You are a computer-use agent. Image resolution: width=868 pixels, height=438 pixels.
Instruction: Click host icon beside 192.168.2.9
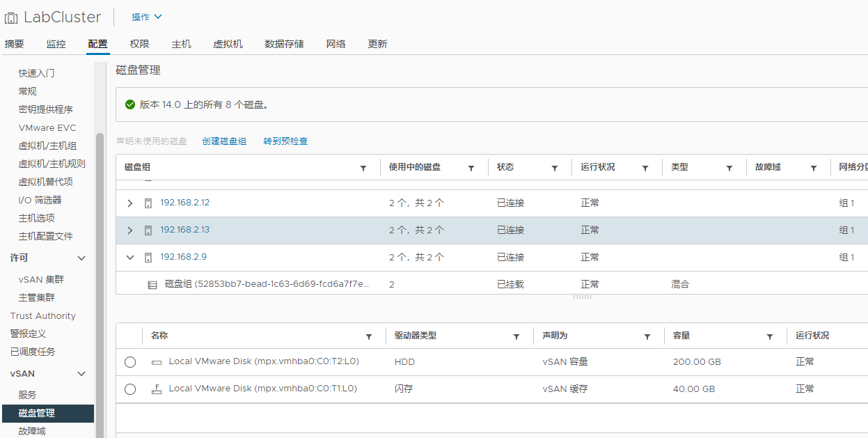click(148, 258)
